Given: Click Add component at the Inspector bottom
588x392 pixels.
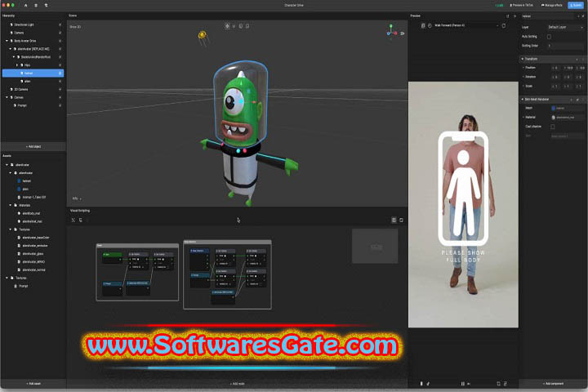Looking at the screenshot, I should 553,384.
